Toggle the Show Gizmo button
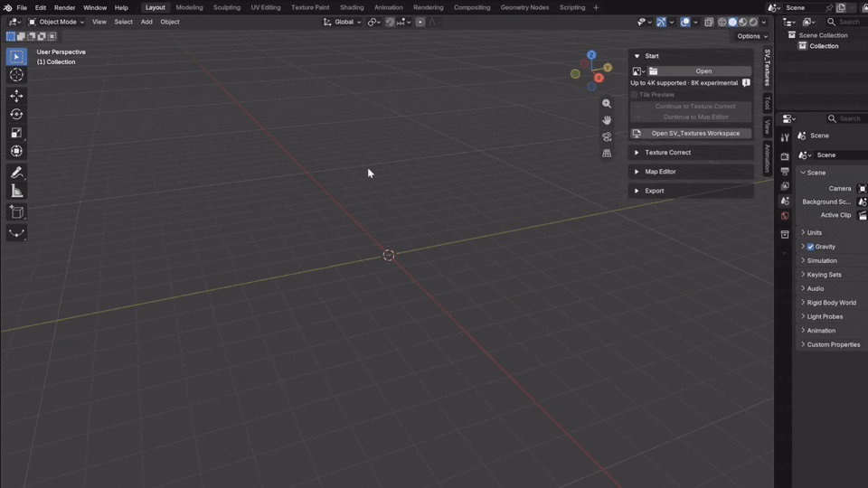 coord(661,22)
